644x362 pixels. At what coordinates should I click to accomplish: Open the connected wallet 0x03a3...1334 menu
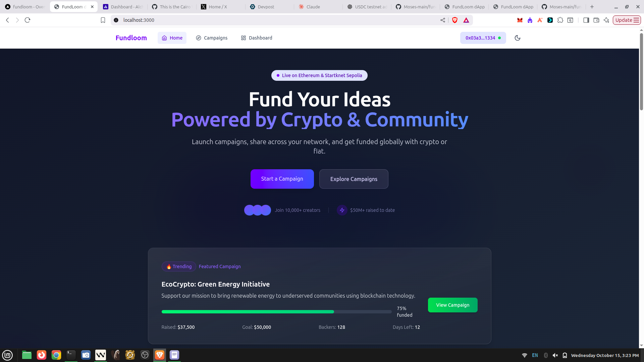coord(483,38)
